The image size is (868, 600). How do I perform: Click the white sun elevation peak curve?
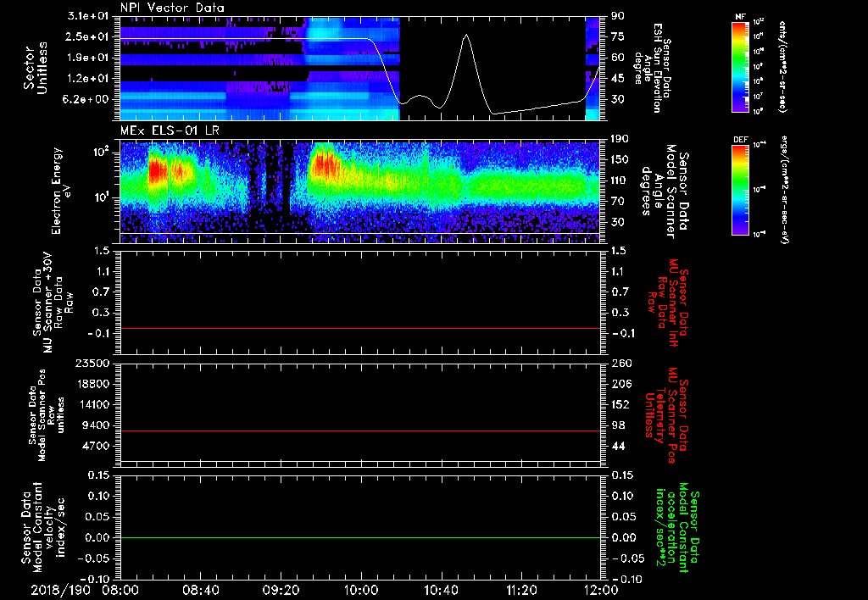466,36
